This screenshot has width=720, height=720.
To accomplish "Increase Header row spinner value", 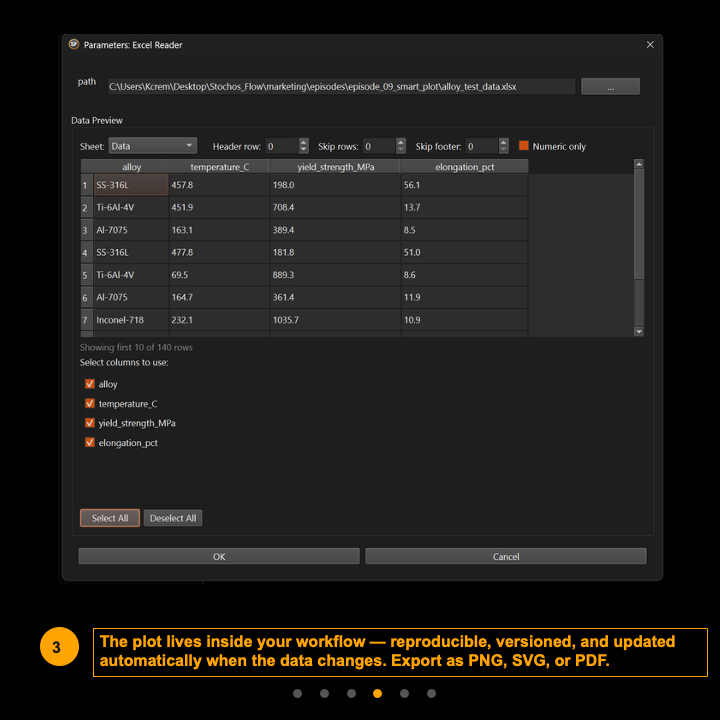I will pos(302,142).
